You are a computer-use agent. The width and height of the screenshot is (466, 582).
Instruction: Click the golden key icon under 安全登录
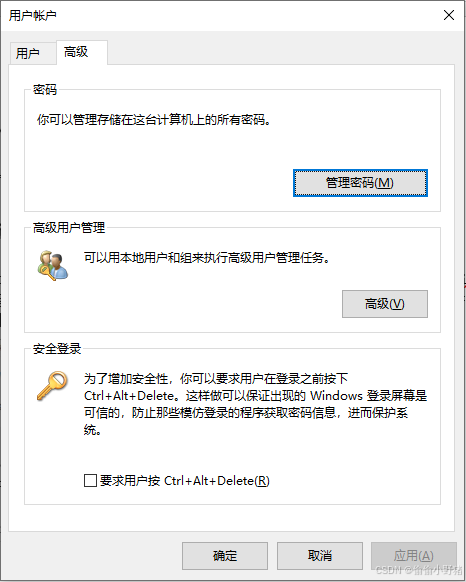[x=52, y=386]
